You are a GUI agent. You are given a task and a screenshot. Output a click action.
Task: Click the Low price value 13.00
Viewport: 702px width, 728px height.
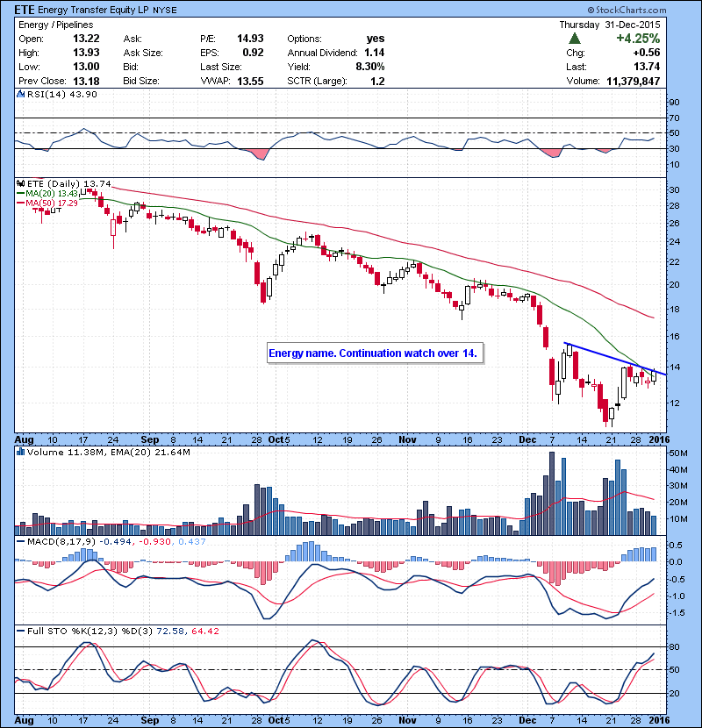[86, 67]
